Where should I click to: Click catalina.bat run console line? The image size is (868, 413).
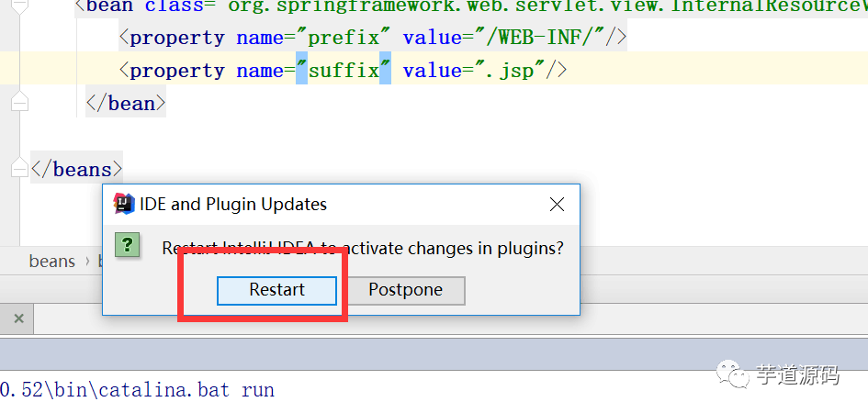tap(137, 390)
